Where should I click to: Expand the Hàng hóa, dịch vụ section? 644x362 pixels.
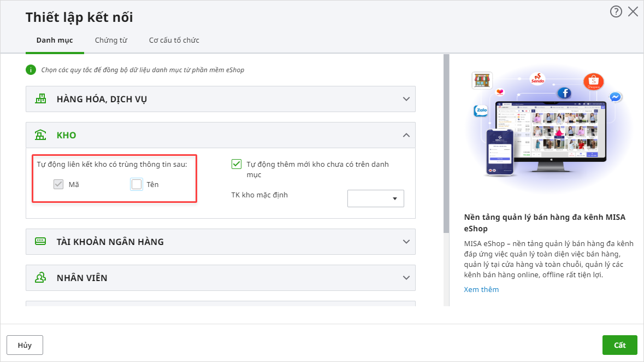click(x=406, y=99)
